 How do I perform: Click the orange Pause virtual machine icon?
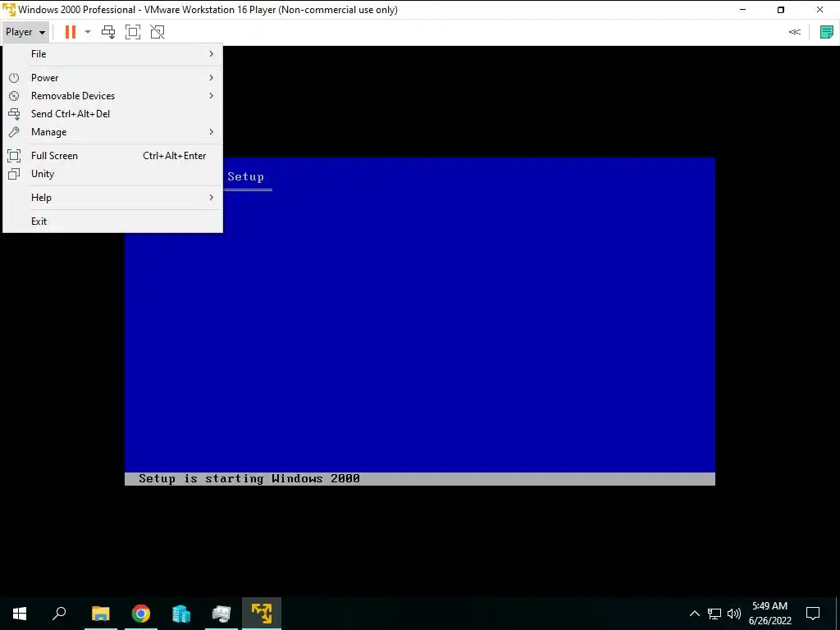pyautogui.click(x=71, y=32)
